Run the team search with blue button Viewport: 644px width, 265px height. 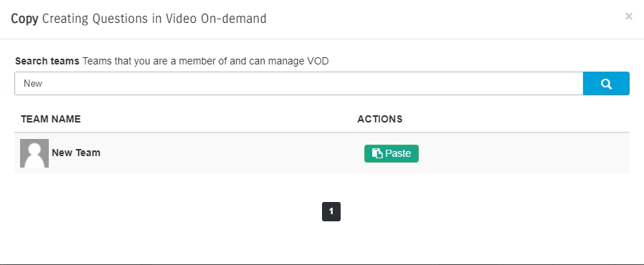pos(606,84)
